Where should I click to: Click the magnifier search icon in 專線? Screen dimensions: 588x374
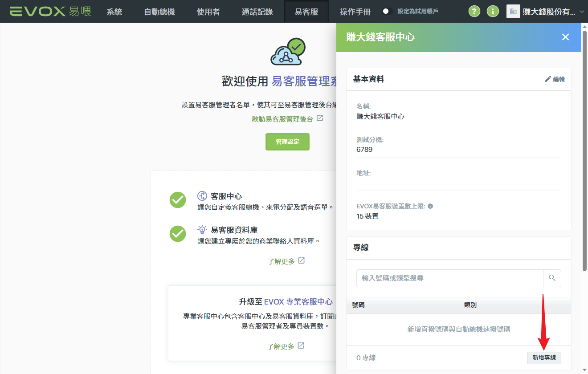click(552, 278)
